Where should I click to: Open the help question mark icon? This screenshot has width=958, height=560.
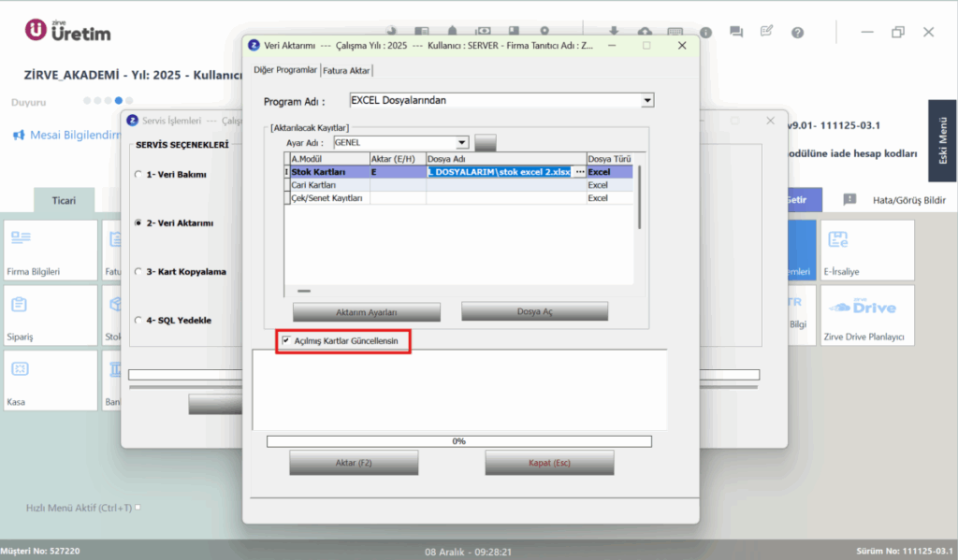(x=797, y=33)
